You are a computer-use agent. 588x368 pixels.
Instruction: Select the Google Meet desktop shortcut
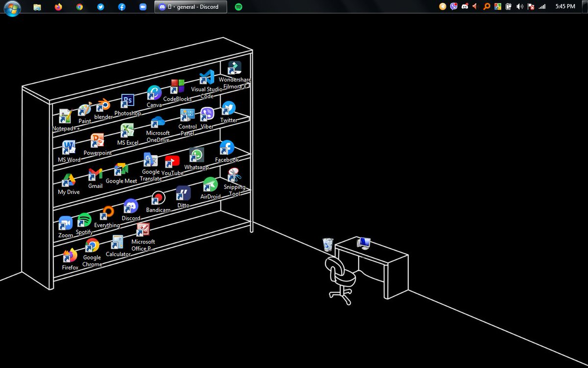tap(121, 174)
